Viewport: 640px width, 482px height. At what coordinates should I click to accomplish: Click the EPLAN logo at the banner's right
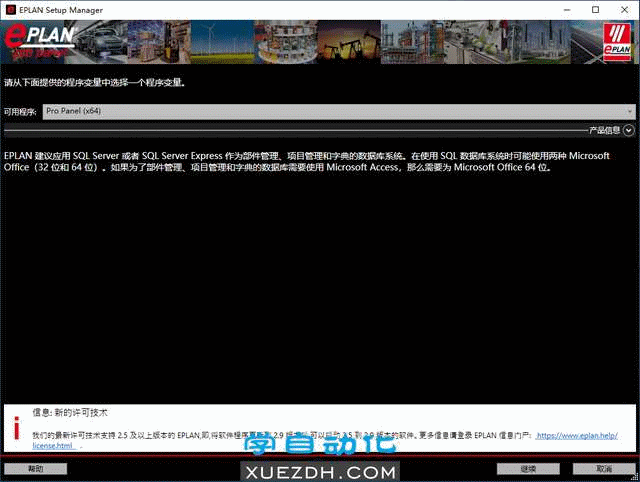coord(617,42)
